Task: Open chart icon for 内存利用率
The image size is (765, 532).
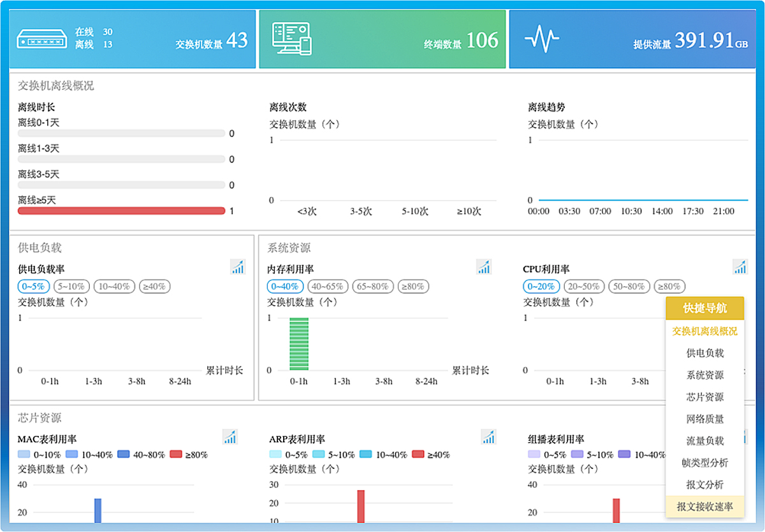Action: coord(484,267)
